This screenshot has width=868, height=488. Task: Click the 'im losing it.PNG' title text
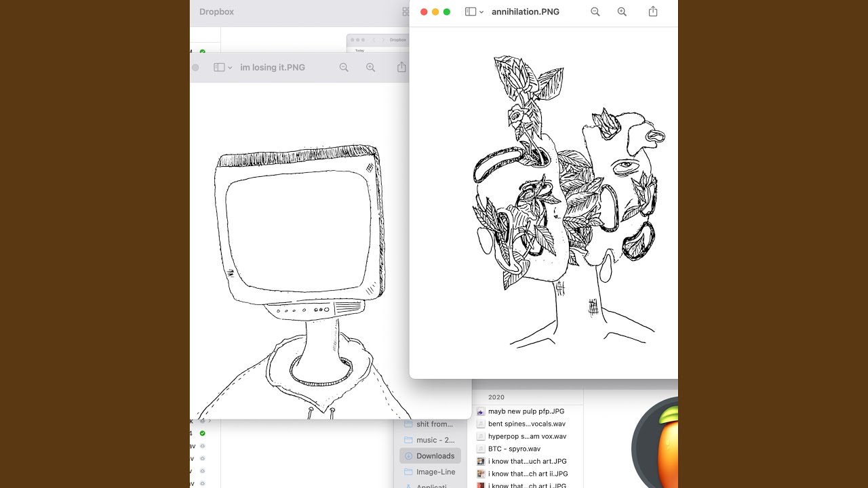coord(273,67)
